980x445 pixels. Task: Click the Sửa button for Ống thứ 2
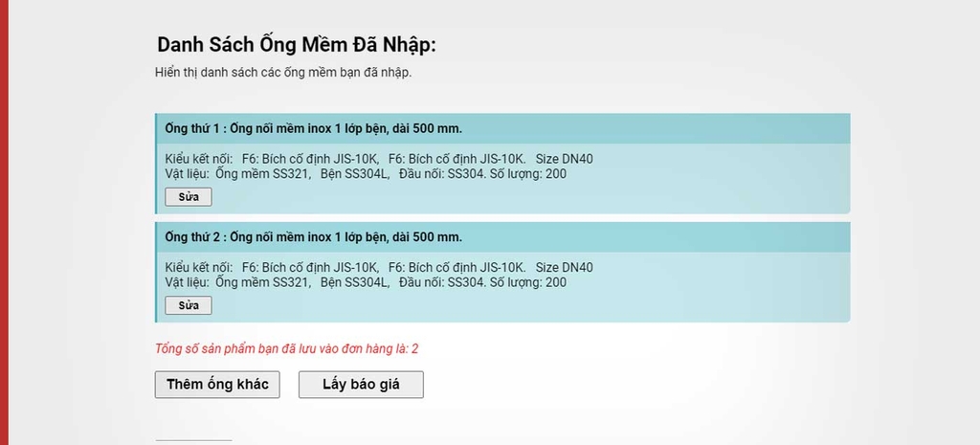[189, 305]
